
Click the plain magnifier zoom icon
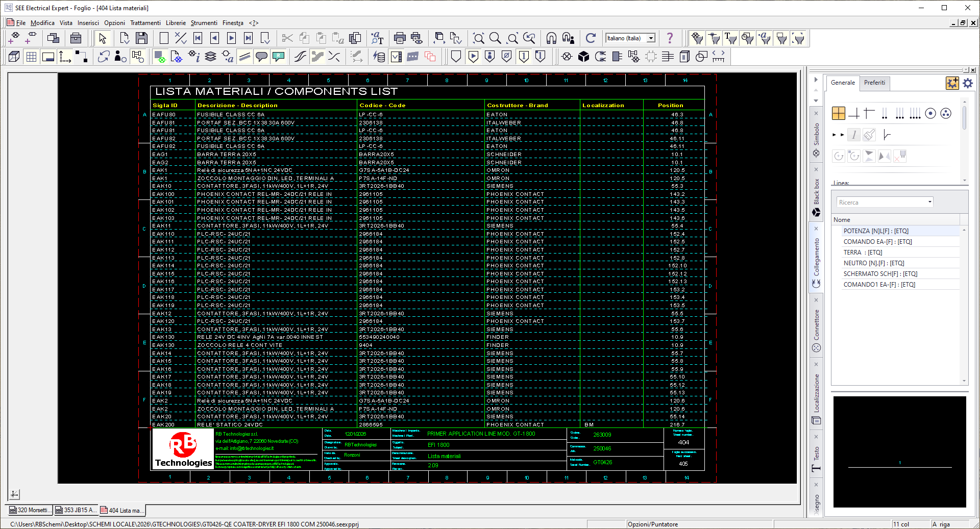pyautogui.click(x=495, y=38)
